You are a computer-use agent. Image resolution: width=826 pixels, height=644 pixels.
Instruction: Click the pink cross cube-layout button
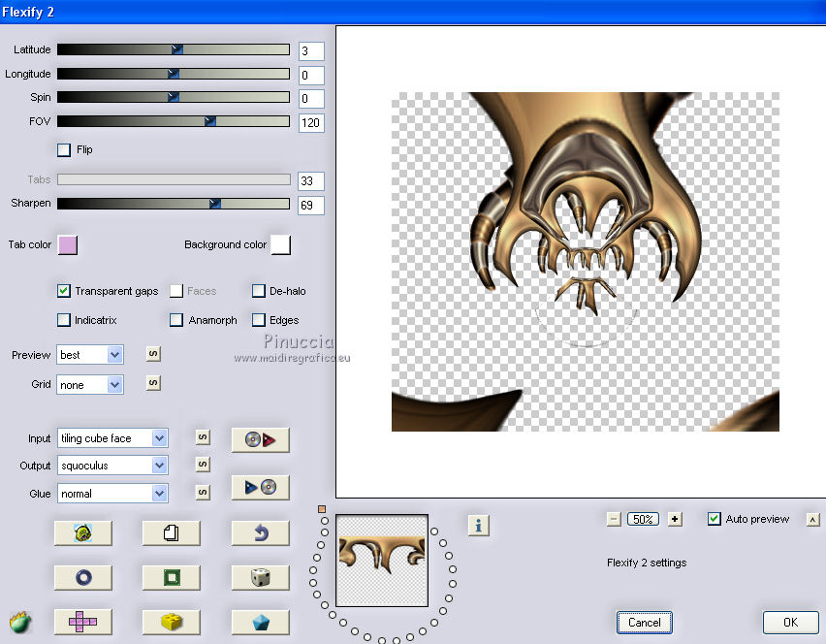[82, 622]
